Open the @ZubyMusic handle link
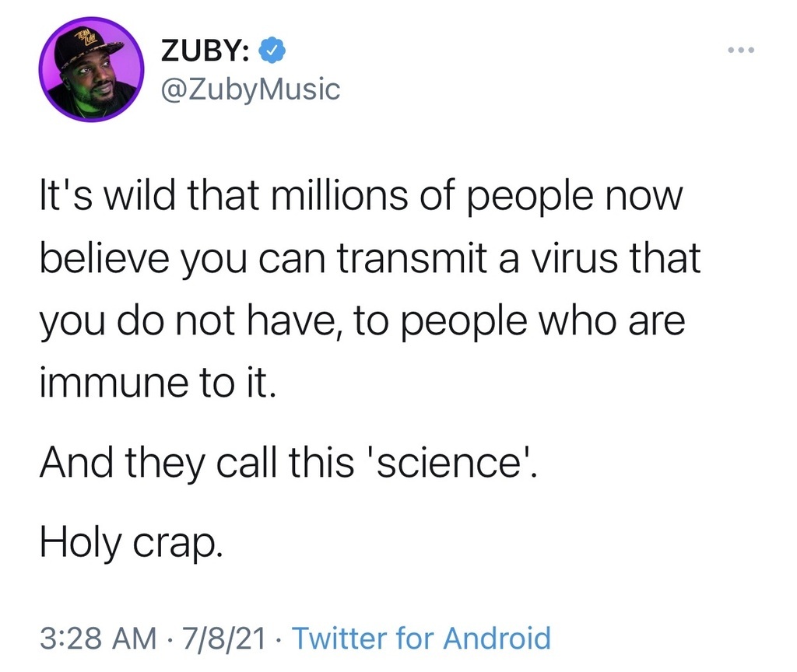 point(249,89)
